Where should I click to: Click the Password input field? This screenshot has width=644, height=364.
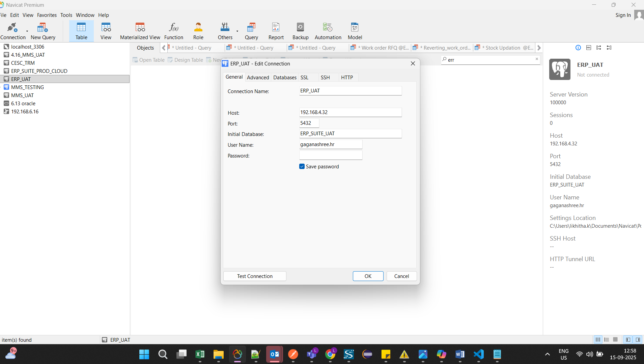(330, 156)
